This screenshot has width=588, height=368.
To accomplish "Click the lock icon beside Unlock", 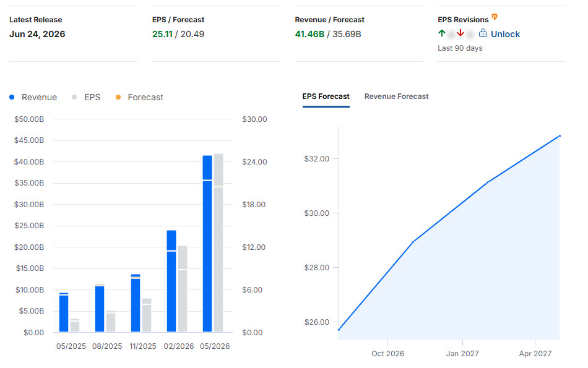I will point(483,33).
